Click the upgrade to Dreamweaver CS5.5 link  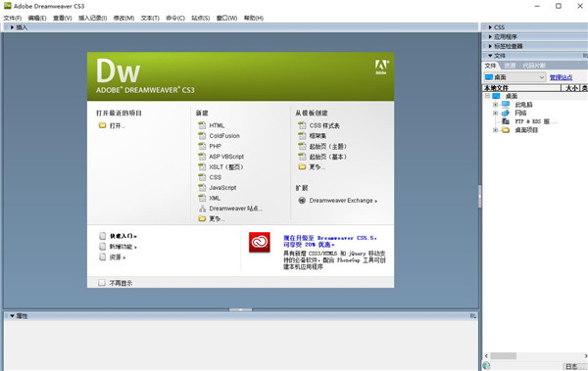[330, 241]
